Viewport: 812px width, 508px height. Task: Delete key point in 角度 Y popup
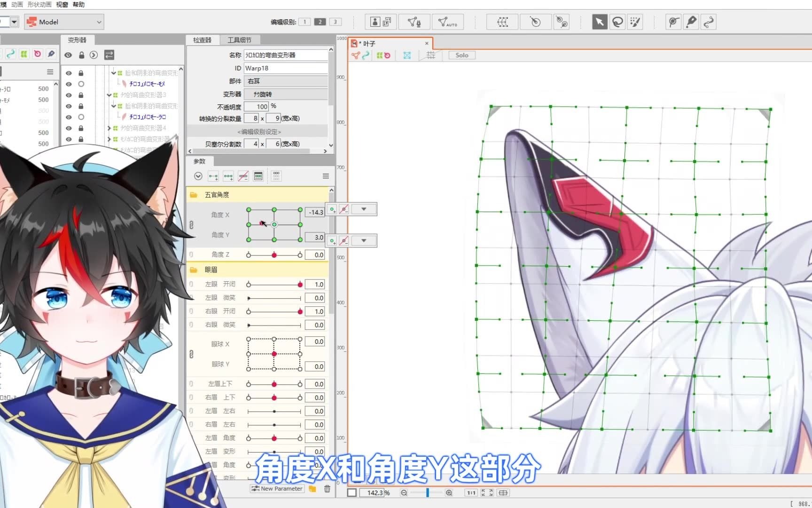point(344,241)
